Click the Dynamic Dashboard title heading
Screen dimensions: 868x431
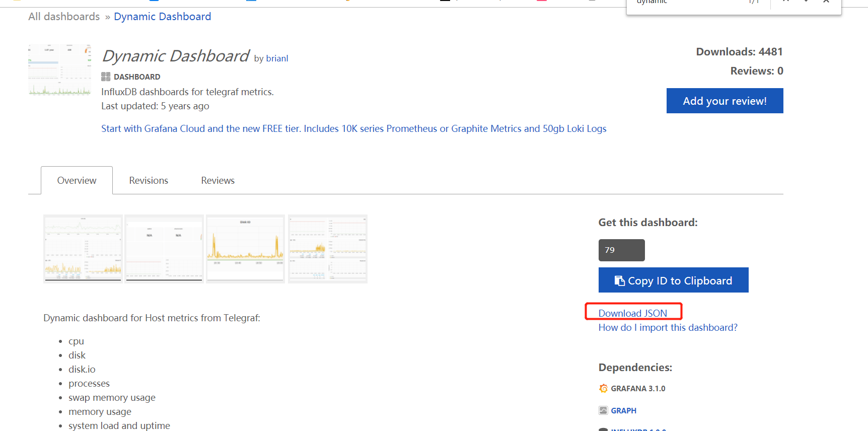175,56
